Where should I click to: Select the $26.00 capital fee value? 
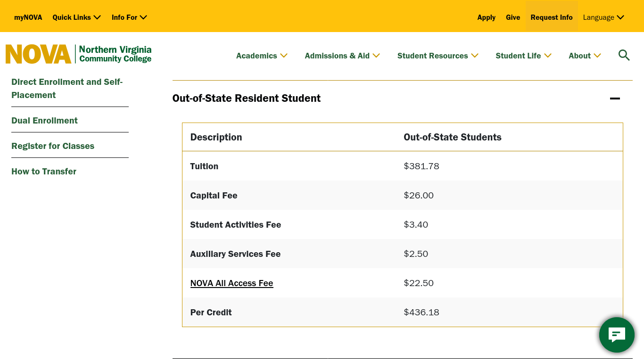tap(419, 196)
